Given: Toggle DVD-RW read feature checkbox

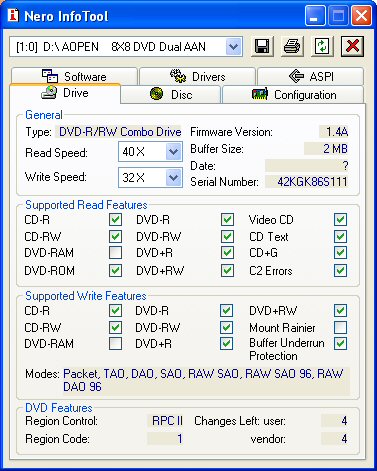Looking at the screenshot, I should click(x=227, y=237).
